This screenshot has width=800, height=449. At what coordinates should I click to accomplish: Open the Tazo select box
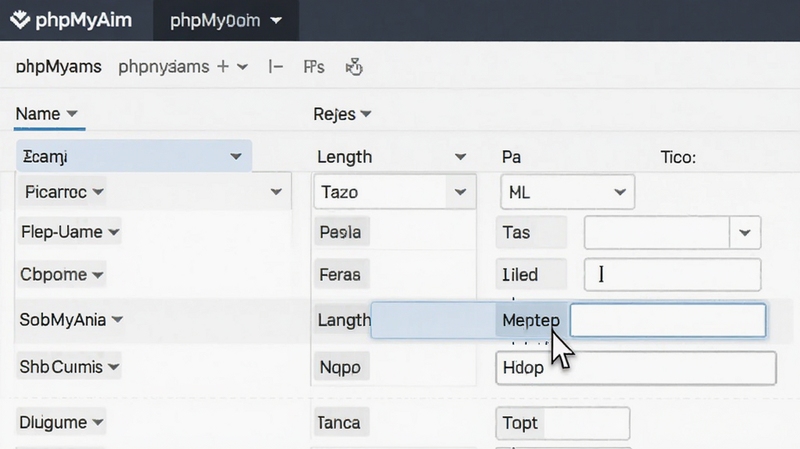coord(395,192)
